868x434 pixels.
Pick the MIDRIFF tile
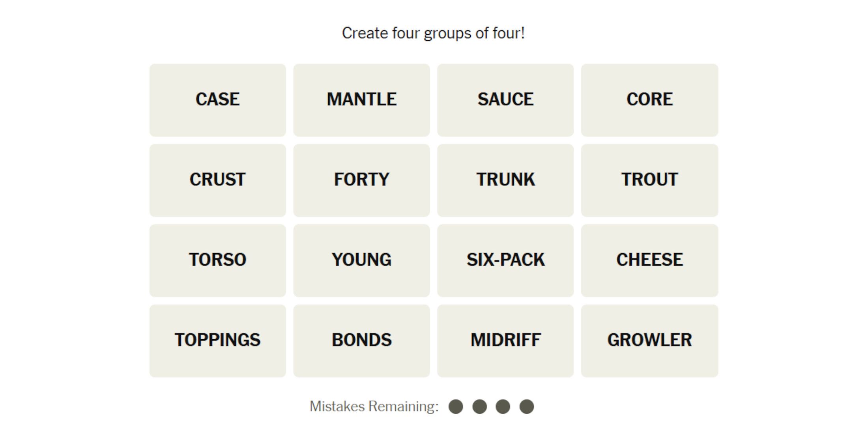pyautogui.click(x=505, y=340)
